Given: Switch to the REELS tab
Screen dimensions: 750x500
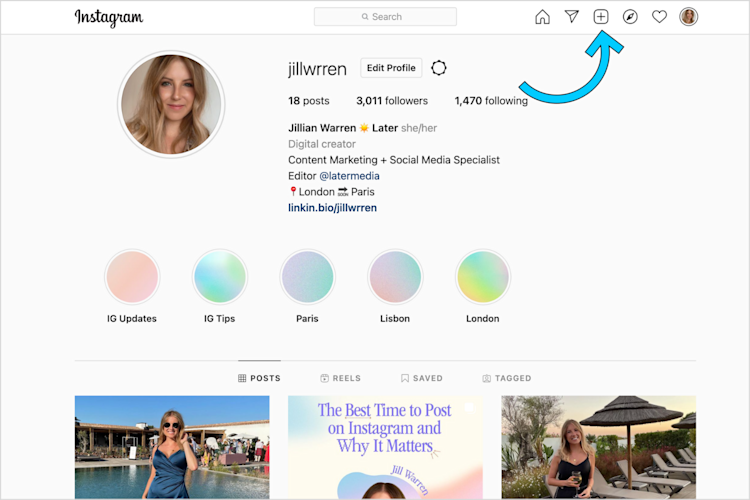Looking at the screenshot, I should [341, 378].
